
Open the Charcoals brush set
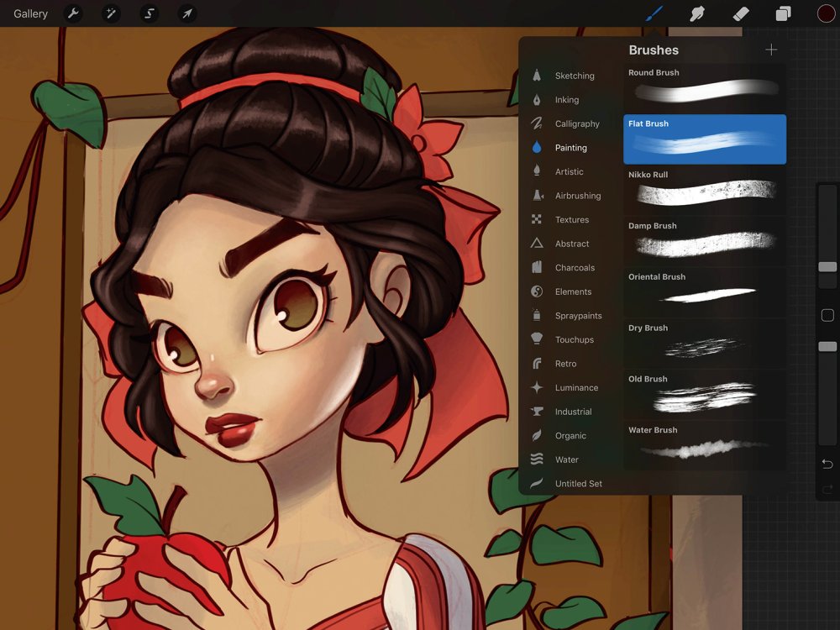click(569, 267)
